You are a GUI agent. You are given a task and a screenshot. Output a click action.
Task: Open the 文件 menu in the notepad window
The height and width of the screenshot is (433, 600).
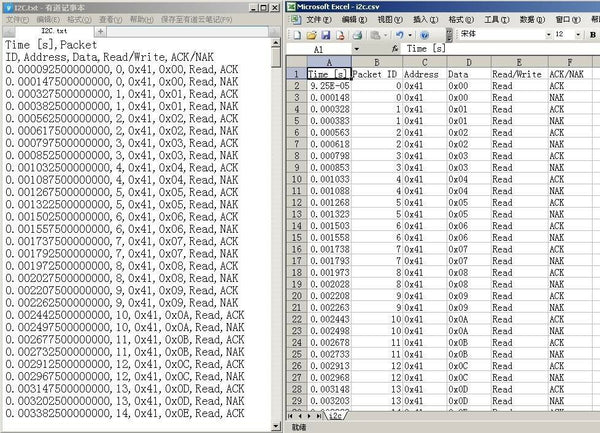(x=17, y=20)
